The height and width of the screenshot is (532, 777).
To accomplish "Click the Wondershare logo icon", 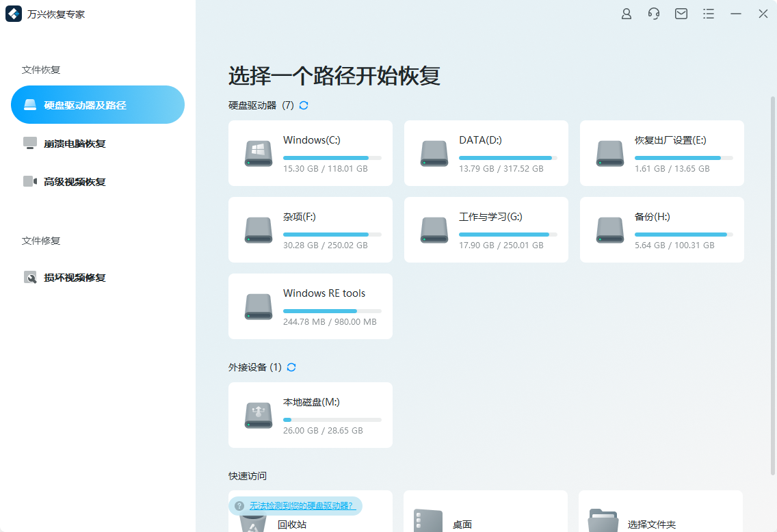I will click(14, 14).
